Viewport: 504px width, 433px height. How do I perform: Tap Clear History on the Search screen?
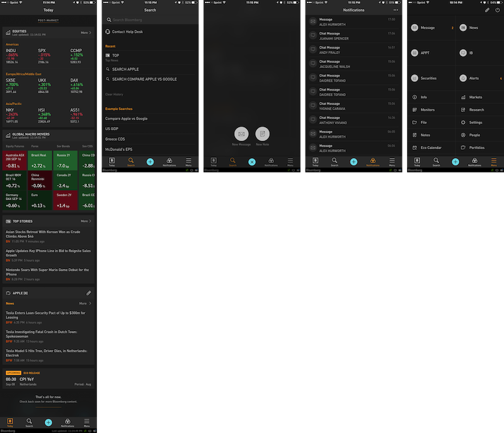click(114, 94)
